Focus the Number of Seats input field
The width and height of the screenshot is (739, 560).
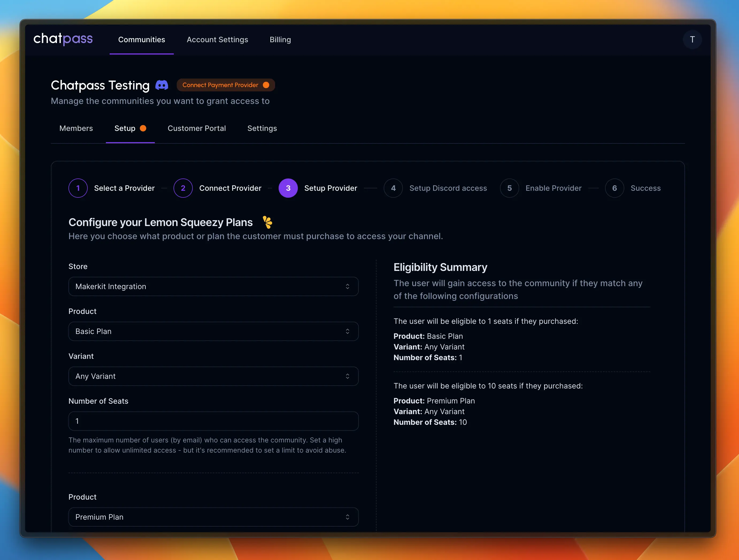(213, 421)
